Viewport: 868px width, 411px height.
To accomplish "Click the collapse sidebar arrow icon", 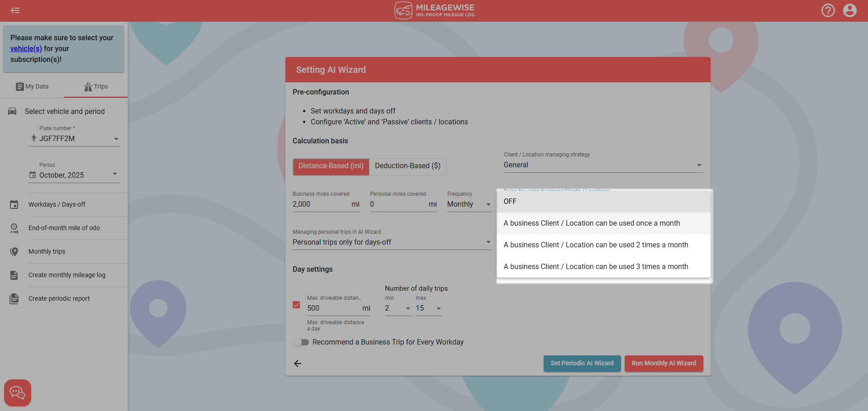I will point(15,10).
